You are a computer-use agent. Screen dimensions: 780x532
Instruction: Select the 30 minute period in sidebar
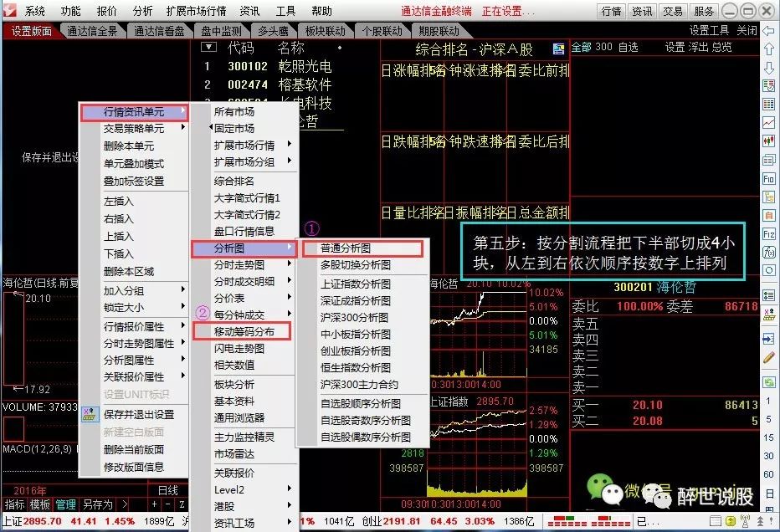(x=768, y=456)
